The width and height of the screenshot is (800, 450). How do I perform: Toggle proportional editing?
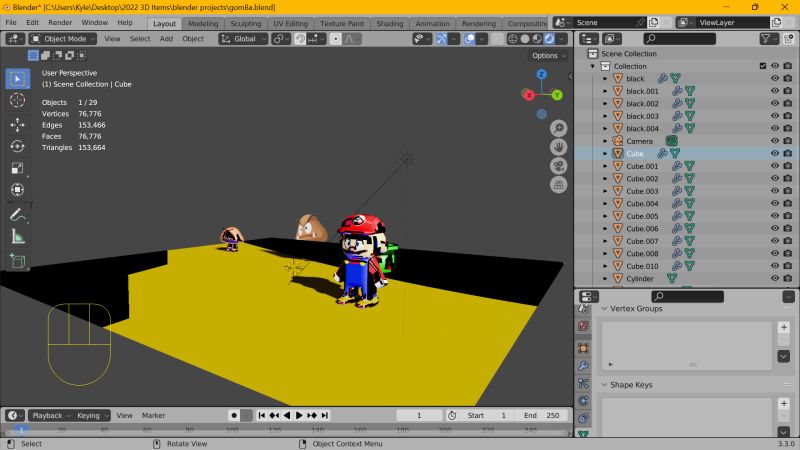pyautogui.click(x=336, y=39)
